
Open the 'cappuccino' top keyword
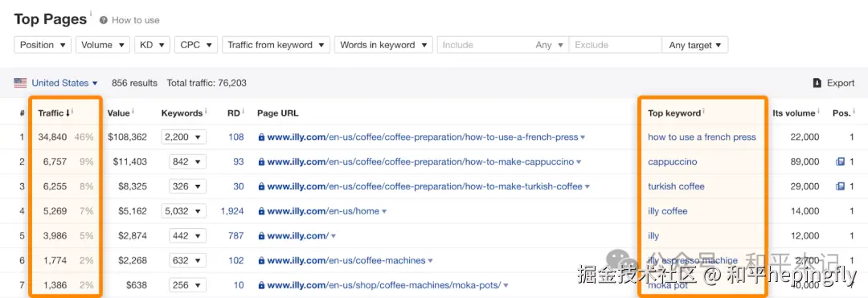tap(673, 161)
